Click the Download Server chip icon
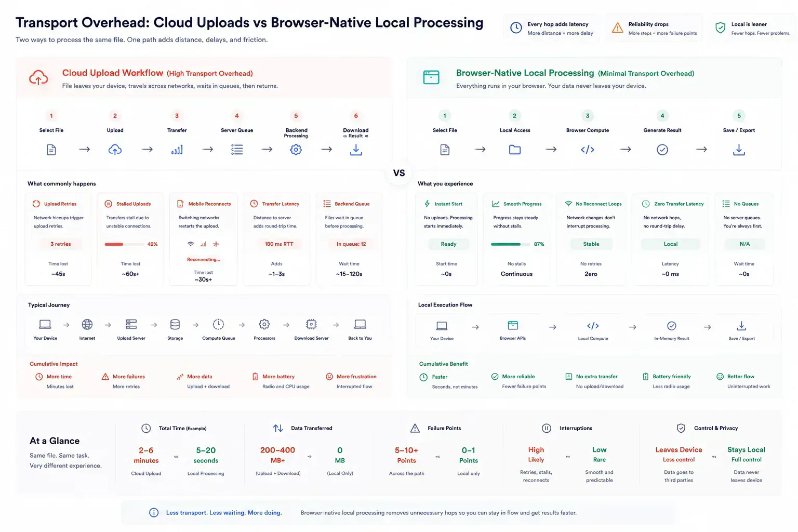 coord(311,324)
